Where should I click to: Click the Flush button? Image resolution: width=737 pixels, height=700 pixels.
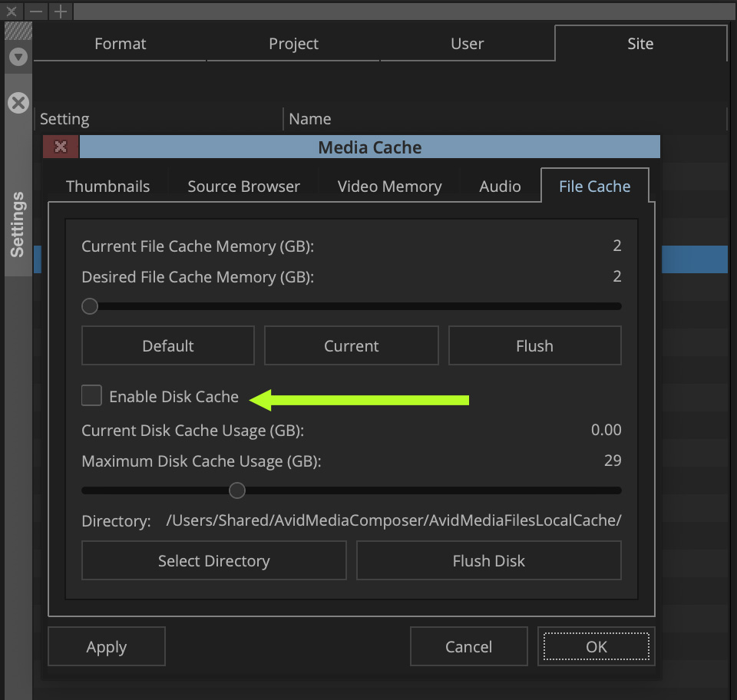534,345
